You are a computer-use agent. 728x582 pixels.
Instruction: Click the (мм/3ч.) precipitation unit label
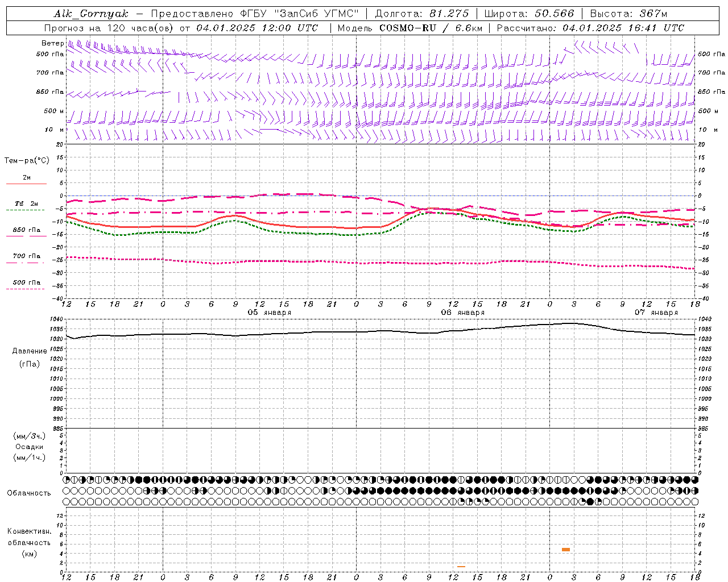click(30, 436)
